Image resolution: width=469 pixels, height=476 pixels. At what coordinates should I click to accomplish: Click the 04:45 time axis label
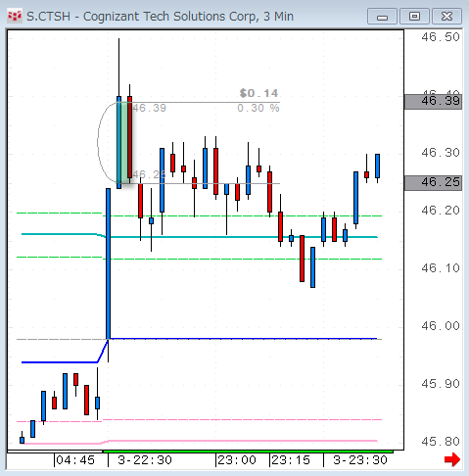click(75, 460)
